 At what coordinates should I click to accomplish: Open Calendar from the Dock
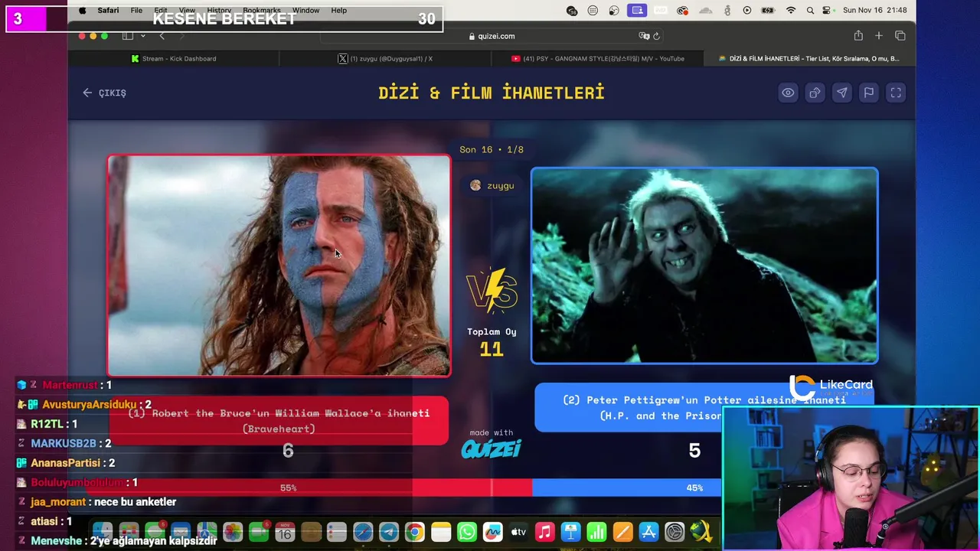tap(285, 531)
